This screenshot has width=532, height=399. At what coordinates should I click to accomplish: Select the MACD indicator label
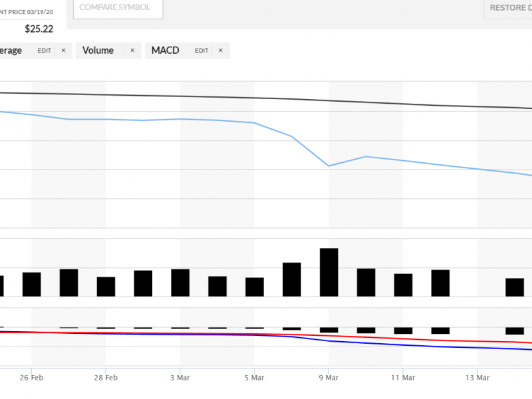point(166,51)
